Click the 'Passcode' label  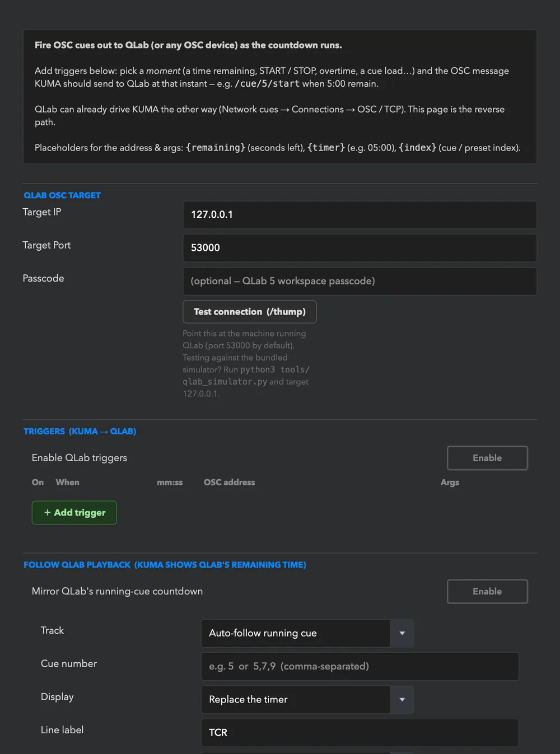(x=43, y=278)
